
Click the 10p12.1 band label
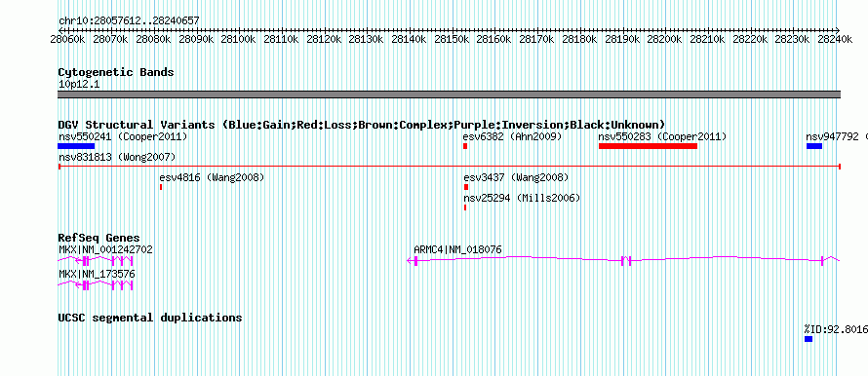(79, 85)
